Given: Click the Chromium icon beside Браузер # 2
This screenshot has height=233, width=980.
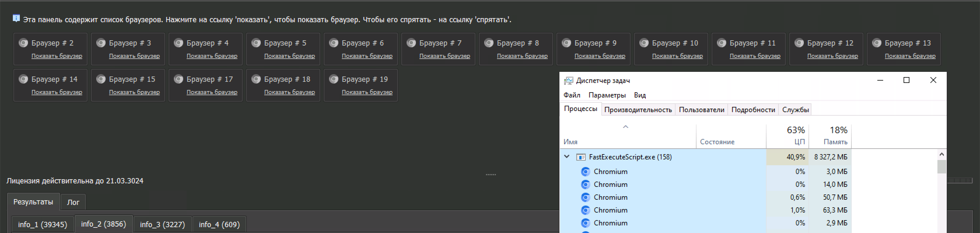Looking at the screenshot, I should pos(23,43).
